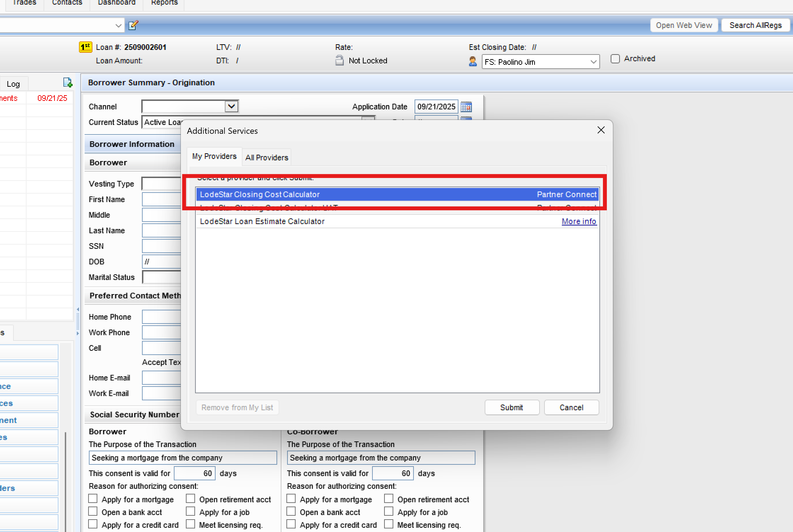Click the loan team member person icon

473,62
